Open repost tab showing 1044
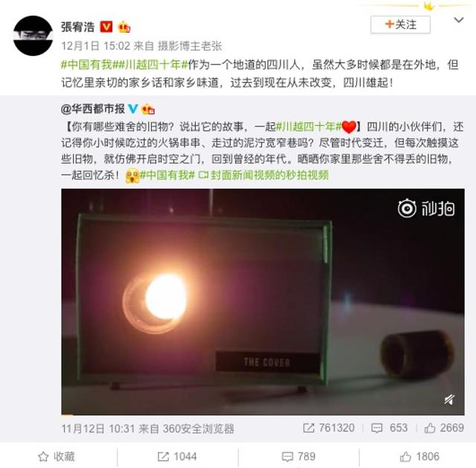Viewport: 476px width, 468px height. [177, 456]
